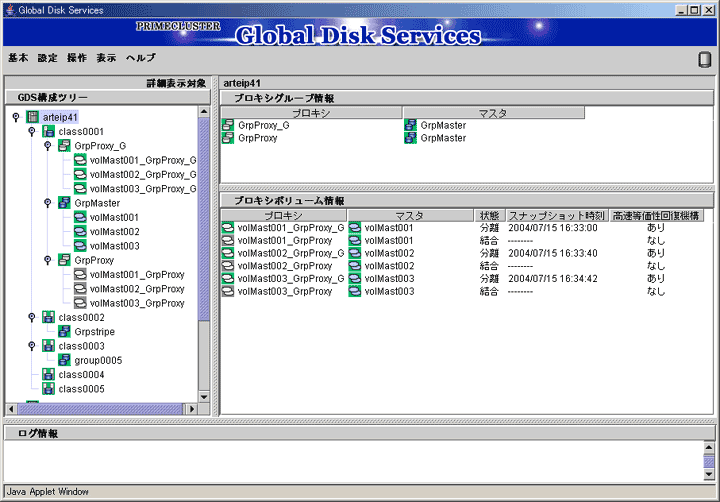This screenshot has height=502, width=720.
Task: Click the 高速等価性回復機構 column header
Action: pyautogui.click(x=657, y=215)
